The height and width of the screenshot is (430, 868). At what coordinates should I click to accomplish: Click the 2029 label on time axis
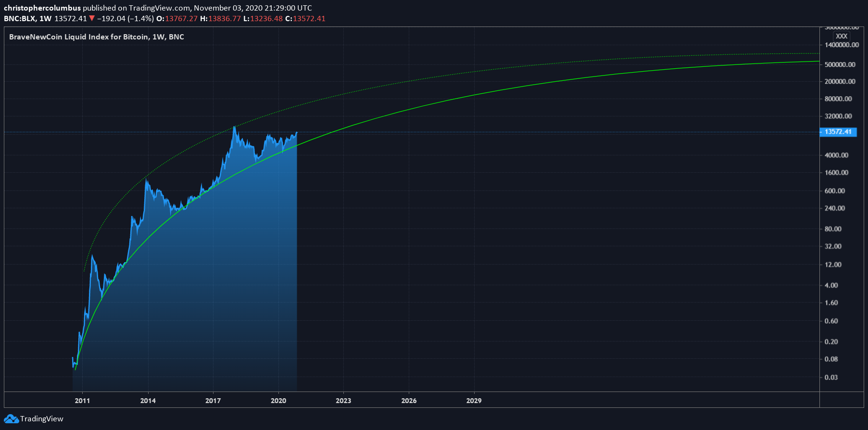coord(474,401)
